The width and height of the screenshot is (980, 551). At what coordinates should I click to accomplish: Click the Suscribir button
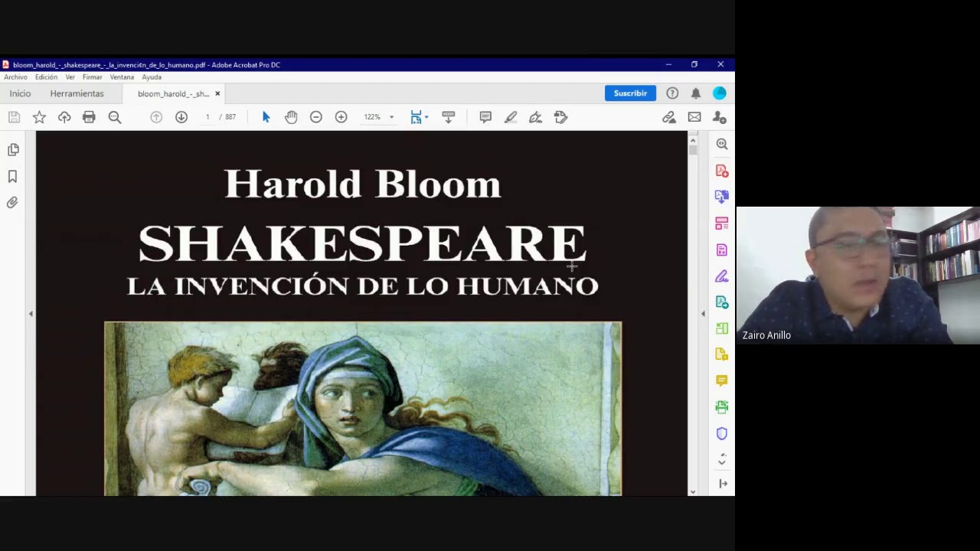630,93
